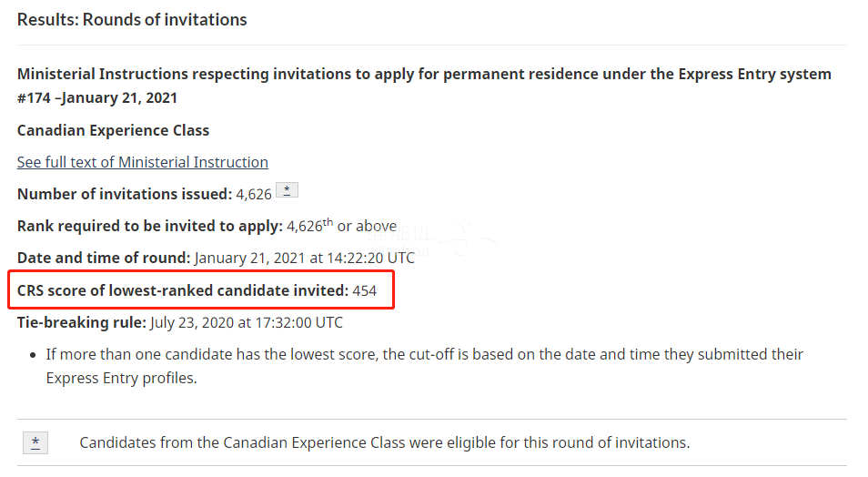
Task: Click the Ministerial Instructions title text
Action: click(x=424, y=75)
